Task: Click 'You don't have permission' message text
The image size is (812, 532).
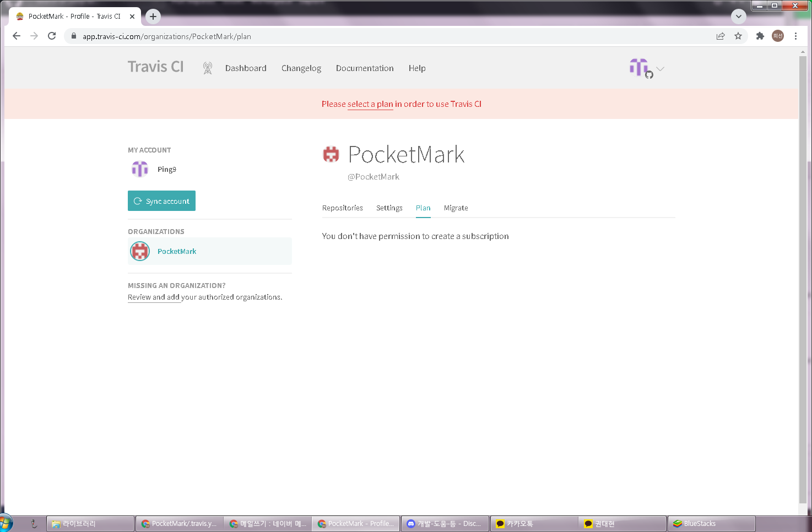Action: pos(415,236)
